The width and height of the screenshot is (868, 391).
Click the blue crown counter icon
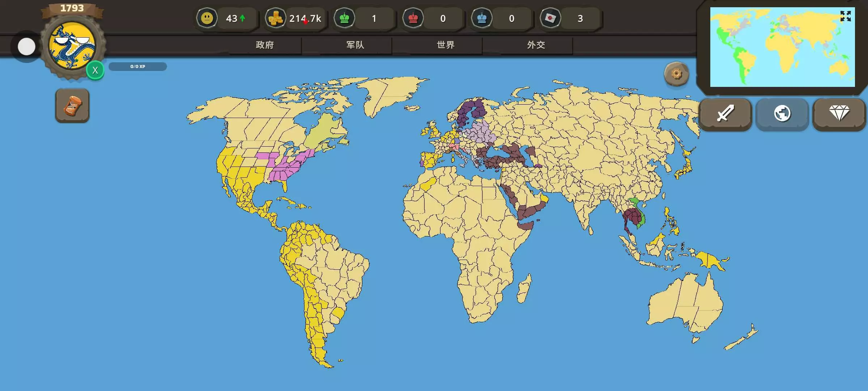(482, 18)
